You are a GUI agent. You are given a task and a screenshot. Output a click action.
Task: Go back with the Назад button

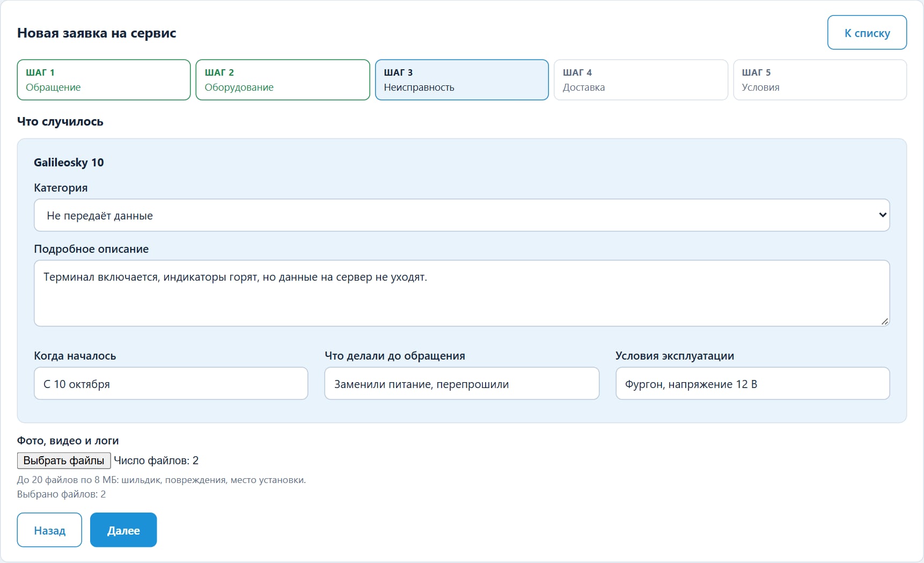pyautogui.click(x=49, y=530)
